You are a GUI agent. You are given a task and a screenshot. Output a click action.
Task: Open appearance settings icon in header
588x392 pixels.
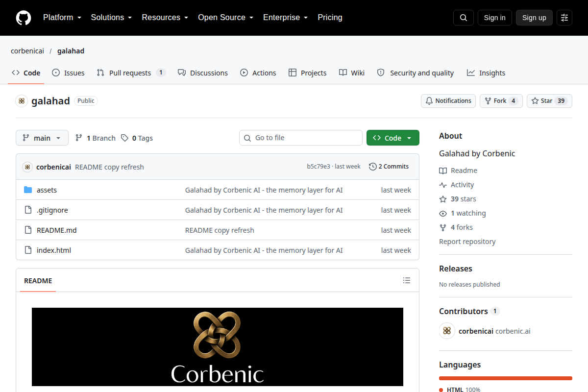pyautogui.click(x=564, y=18)
